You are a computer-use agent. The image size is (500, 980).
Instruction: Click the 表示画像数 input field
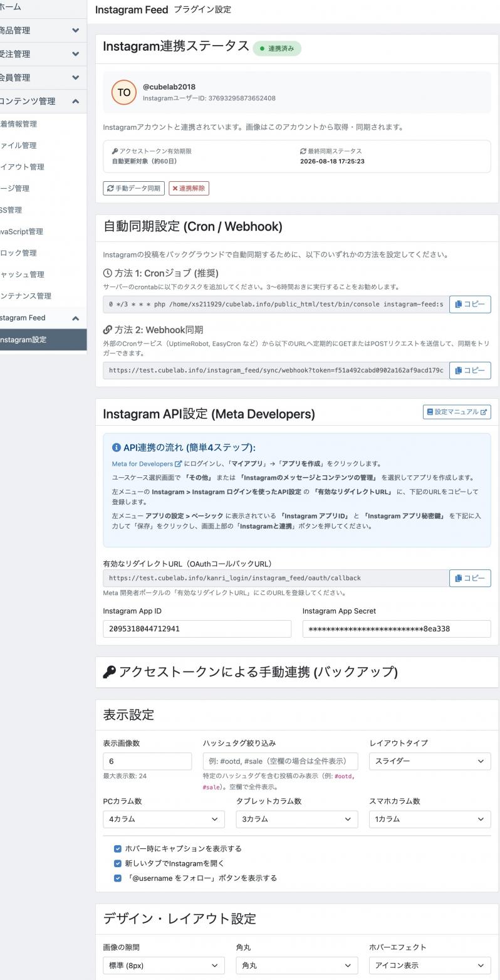(147, 761)
